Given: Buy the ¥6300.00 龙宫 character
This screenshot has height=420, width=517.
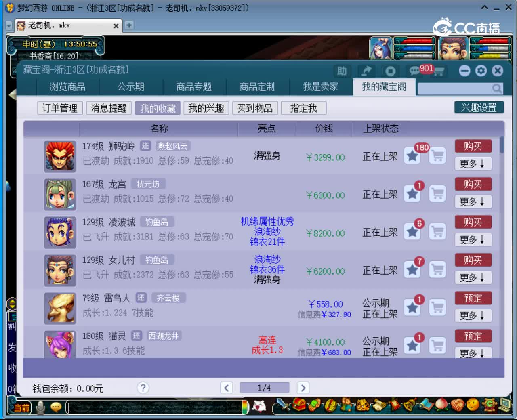Looking at the screenshot, I should 473,184.
